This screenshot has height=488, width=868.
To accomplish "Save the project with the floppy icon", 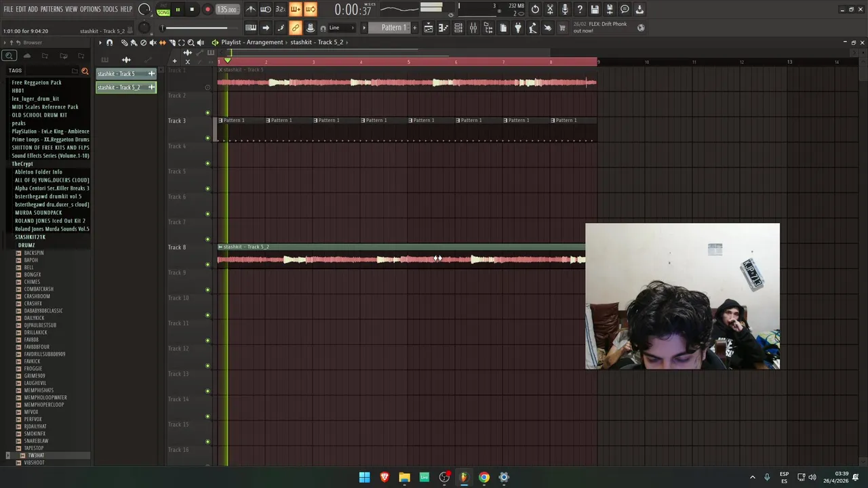I will click(x=595, y=9).
